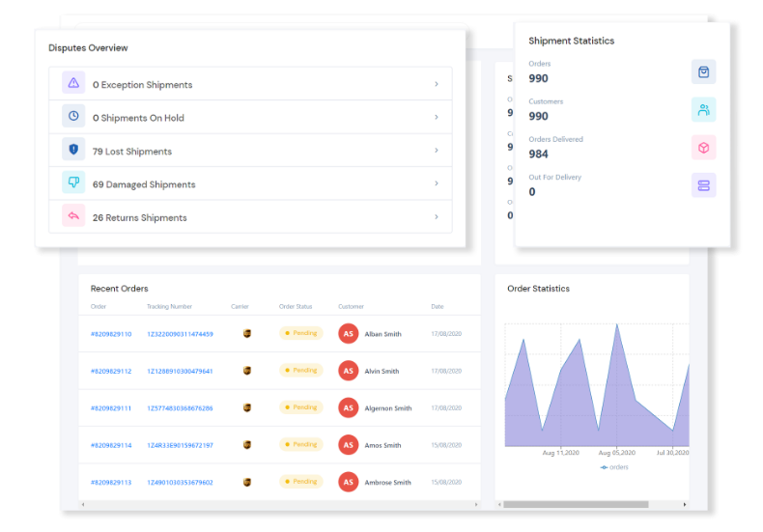This screenshot has width=763, height=532.
Task: Expand the 0 Exception Shipments chevron
Action: coord(437,84)
